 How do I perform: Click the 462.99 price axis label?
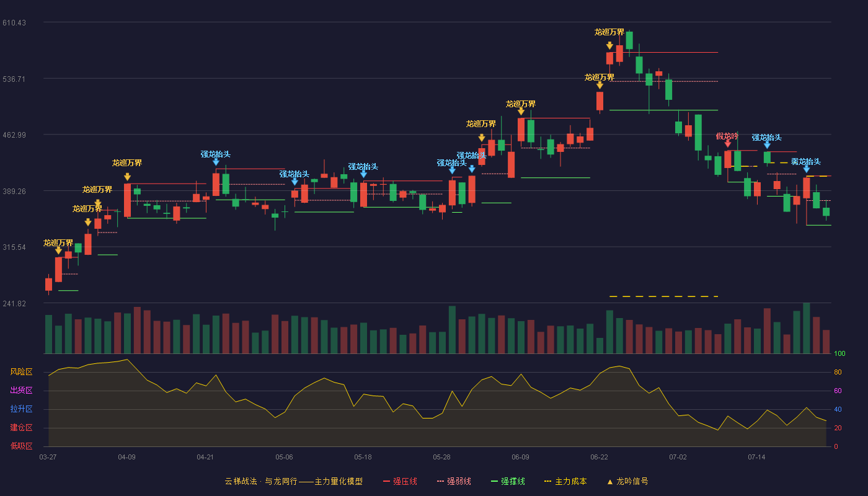[14, 135]
